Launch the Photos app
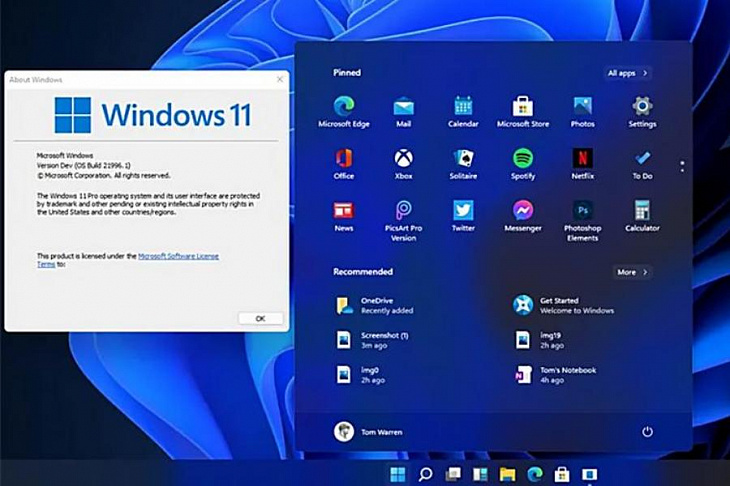This screenshot has width=730, height=486. pyautogui.click(x=582, y=112)
